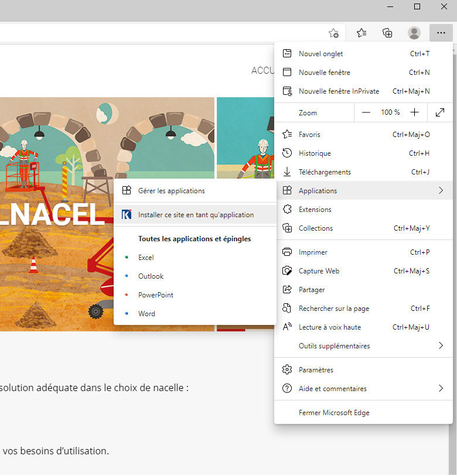Expand the Applications submenu arrow
457x476 pixels.
tap(441, 191)
